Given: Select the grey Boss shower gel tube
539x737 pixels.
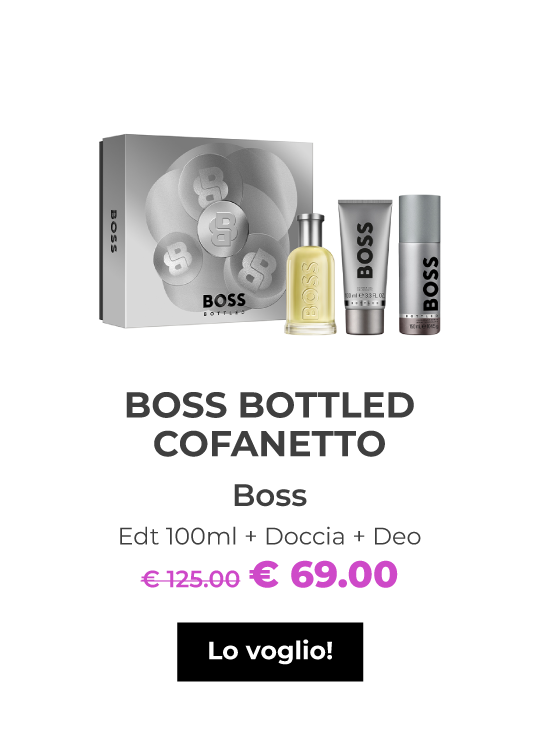Looking at the screenshot, I should click(365, 267).
